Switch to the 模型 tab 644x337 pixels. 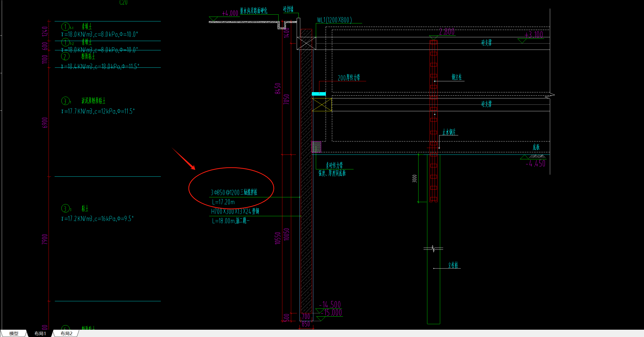[x=14, y=333]
